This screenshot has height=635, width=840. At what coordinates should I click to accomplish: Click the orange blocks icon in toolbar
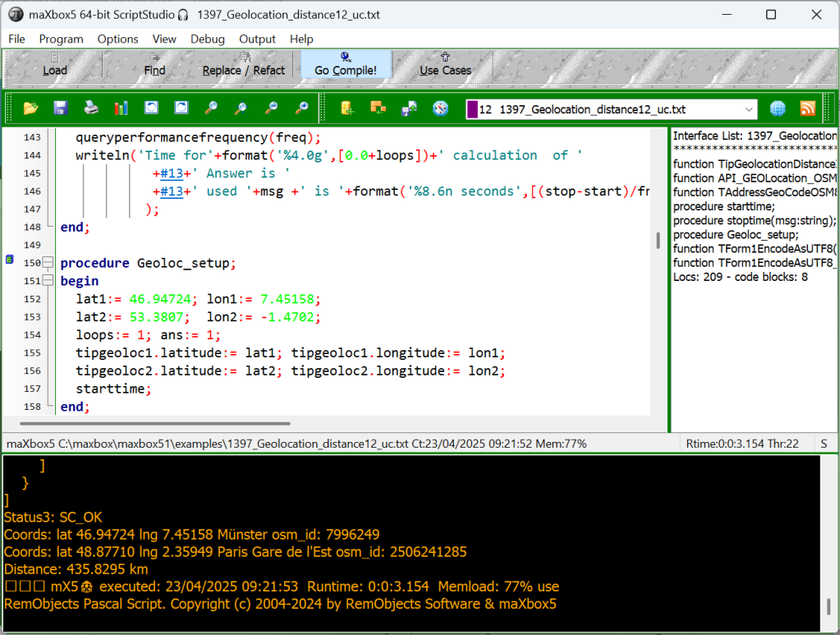[x=379, y=108]
